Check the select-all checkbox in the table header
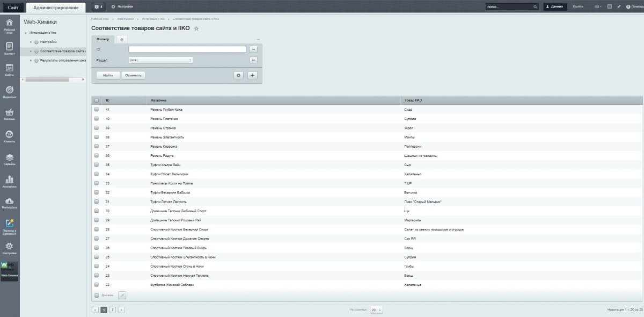644x317 pixels. (x=98, y=100)
